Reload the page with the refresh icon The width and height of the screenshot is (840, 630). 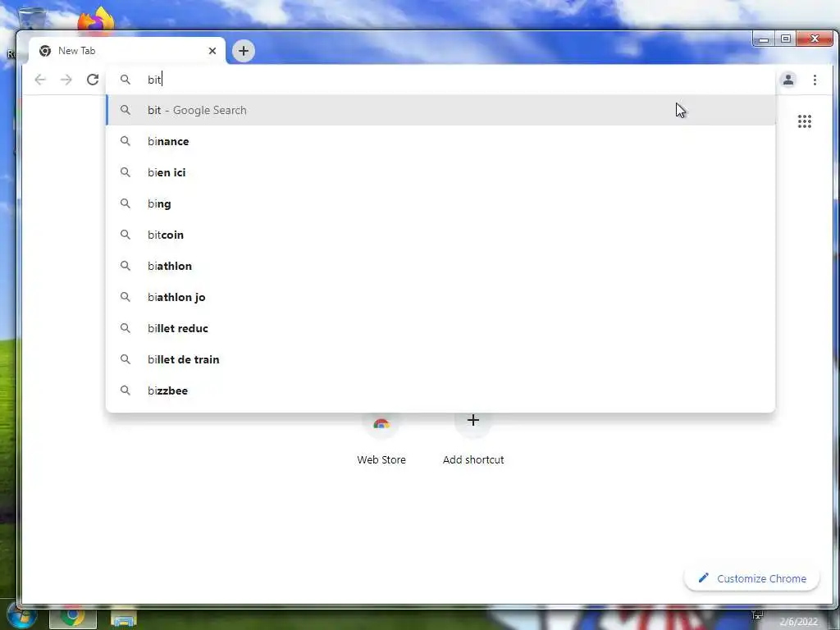pos(93,80)
